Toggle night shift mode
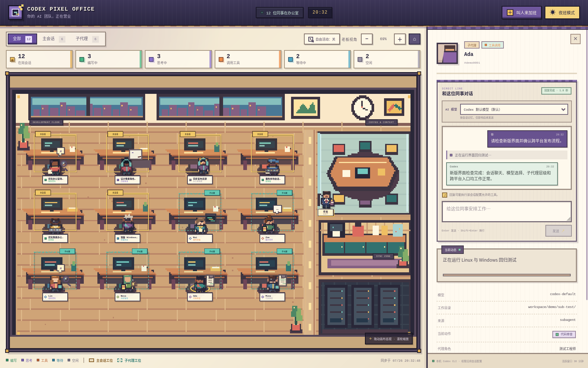The image size is (588, 368). click(x=562, y=13)
